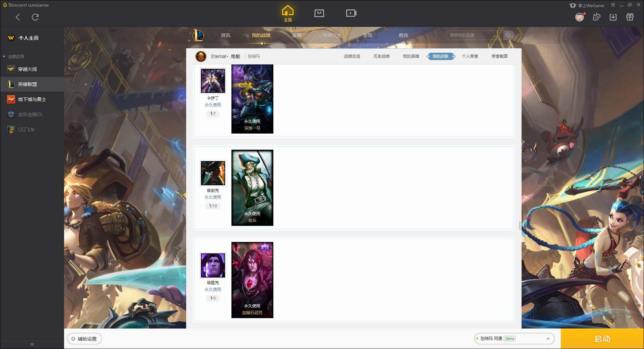Refresh the page with reload icon
This screenshot has width=644, height=349.
tap(35, 17)
